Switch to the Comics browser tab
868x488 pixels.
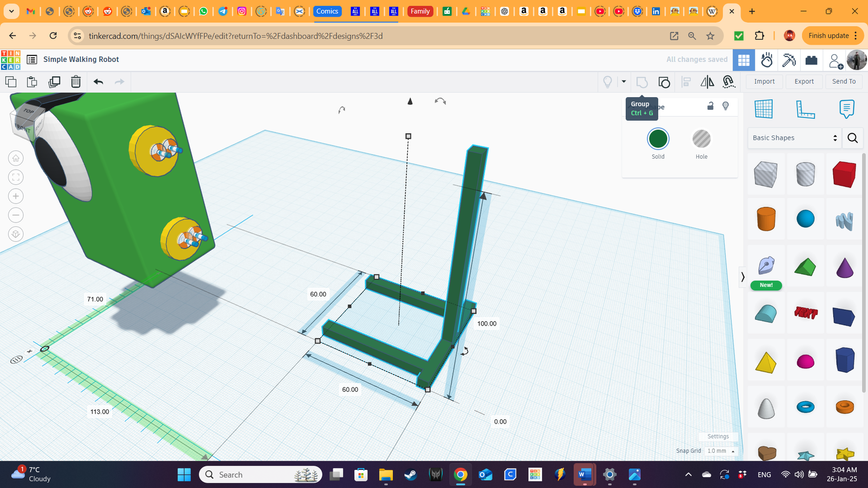[x=328, y=11]
